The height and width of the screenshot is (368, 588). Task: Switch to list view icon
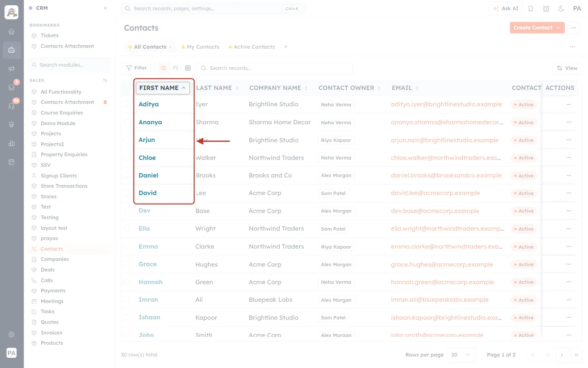[x=163, y=68]
